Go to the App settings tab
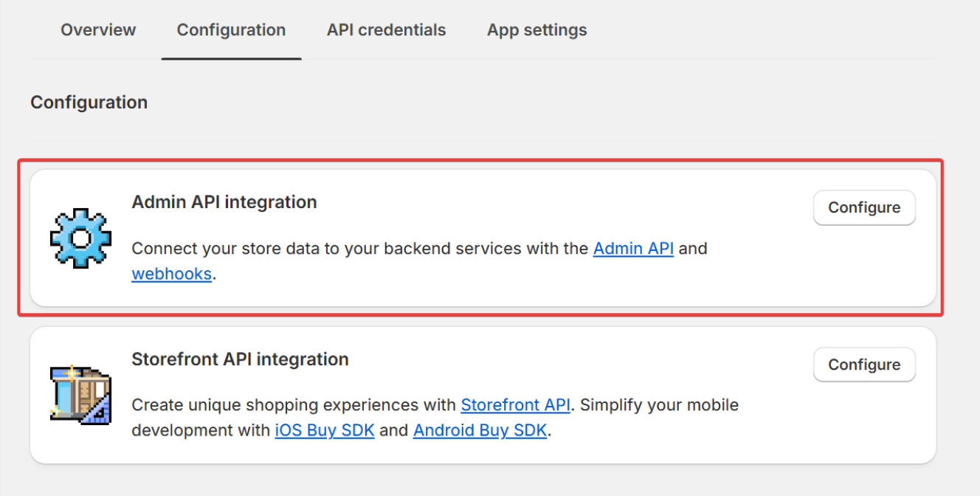Image resolution: width=980 pixels, height=496 pixels. (536, 30)
